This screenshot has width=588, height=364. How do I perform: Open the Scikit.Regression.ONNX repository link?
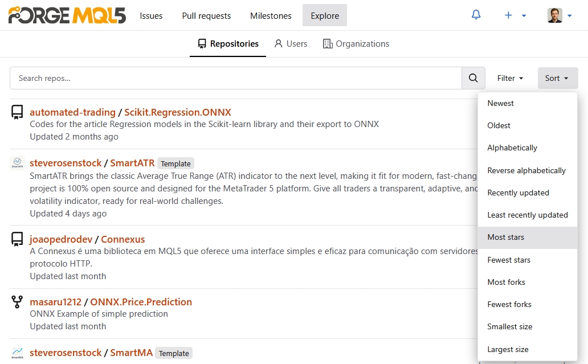click(x=178, y=112)
